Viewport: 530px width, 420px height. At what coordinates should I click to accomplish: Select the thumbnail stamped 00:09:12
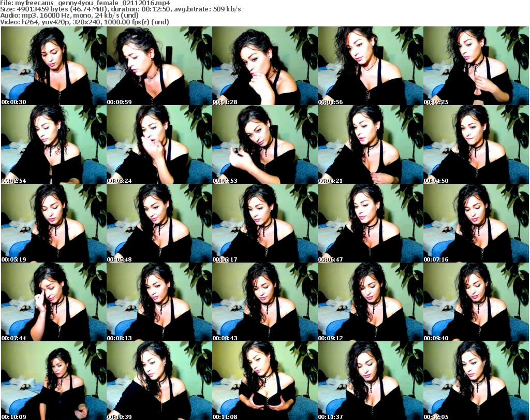point(371,302)
